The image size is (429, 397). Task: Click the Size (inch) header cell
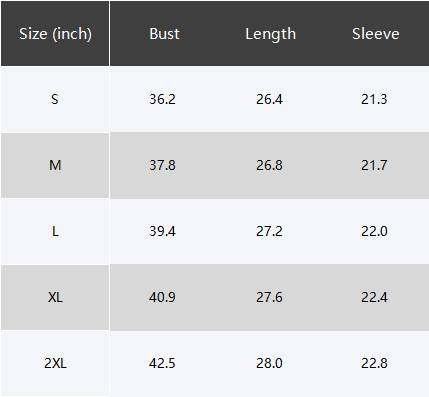(55, 34)
